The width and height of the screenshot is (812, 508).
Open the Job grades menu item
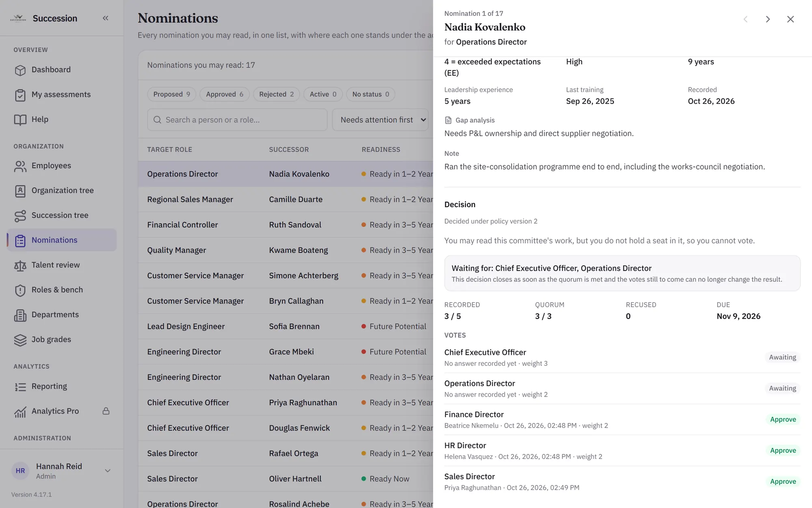coord(62,339)
